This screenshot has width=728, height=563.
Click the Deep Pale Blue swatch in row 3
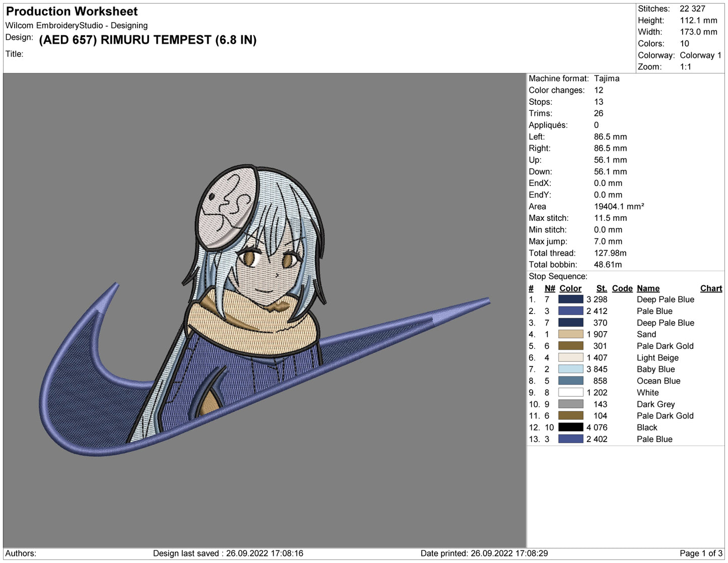pos(570,323)
